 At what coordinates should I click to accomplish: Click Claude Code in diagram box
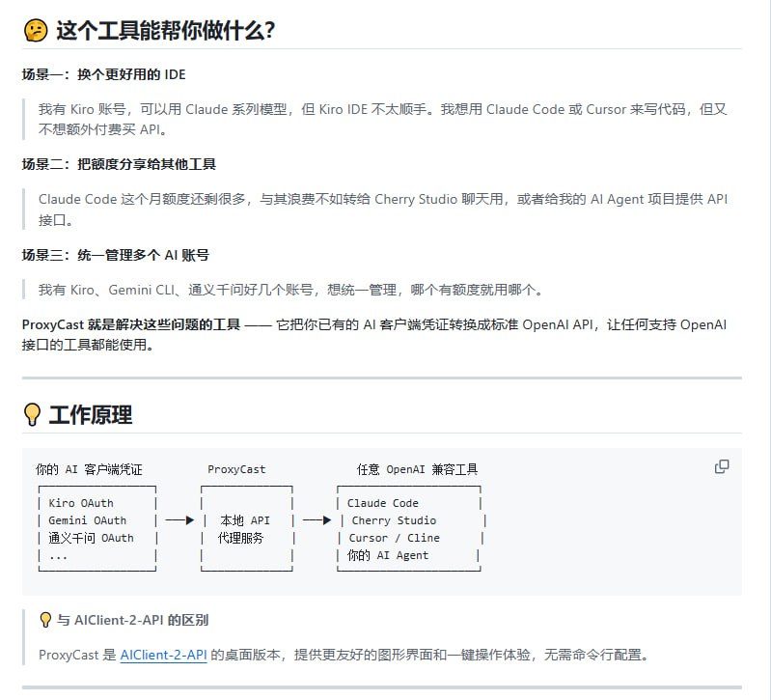pos(382,503)
